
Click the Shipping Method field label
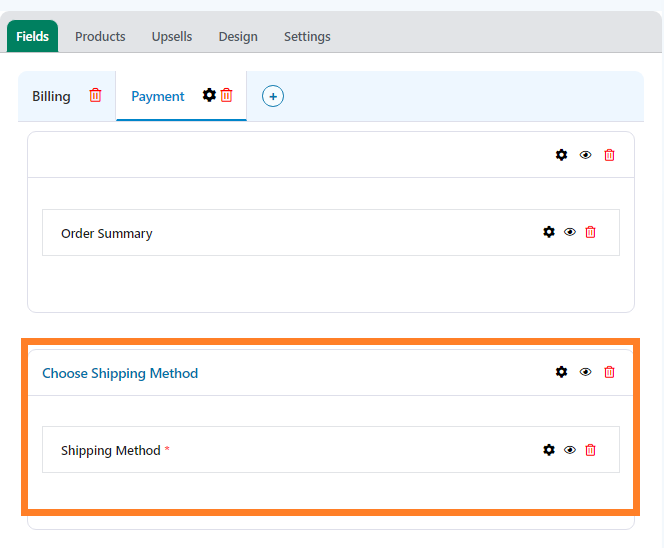pyautogui.click(x=111, y=450)
